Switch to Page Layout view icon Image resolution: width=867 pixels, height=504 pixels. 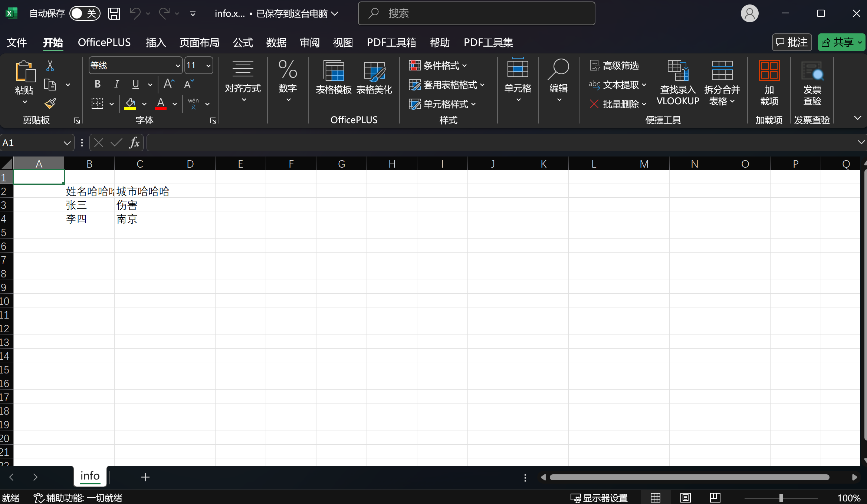click(685, 498)
